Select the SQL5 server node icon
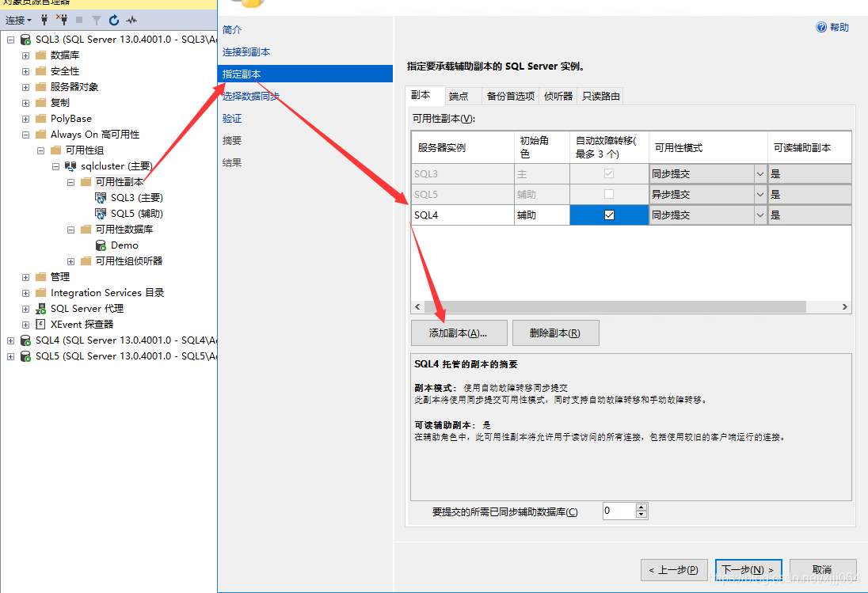 coord(25,356)
